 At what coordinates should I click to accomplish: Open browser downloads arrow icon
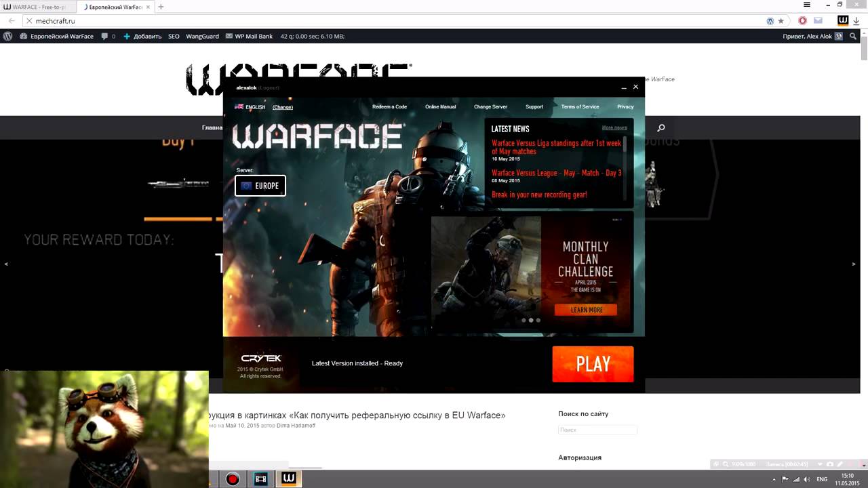856,21
